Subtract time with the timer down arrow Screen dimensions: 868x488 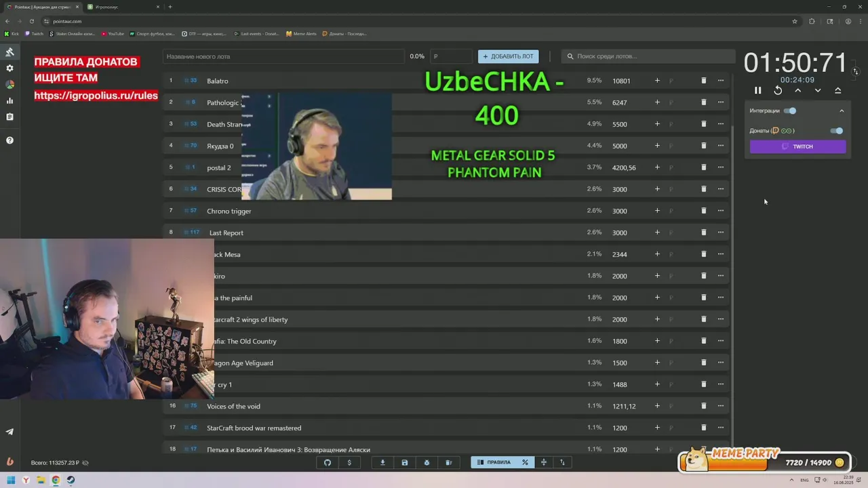[818, 90]
